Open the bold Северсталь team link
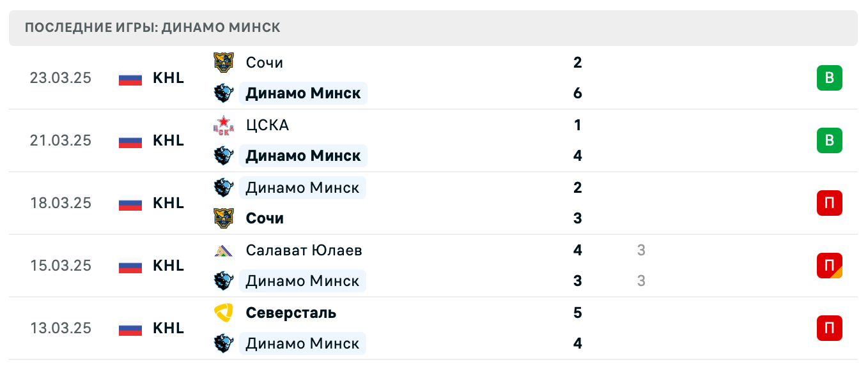Screen dimensions: 868x369 click(x=291, y=313)
